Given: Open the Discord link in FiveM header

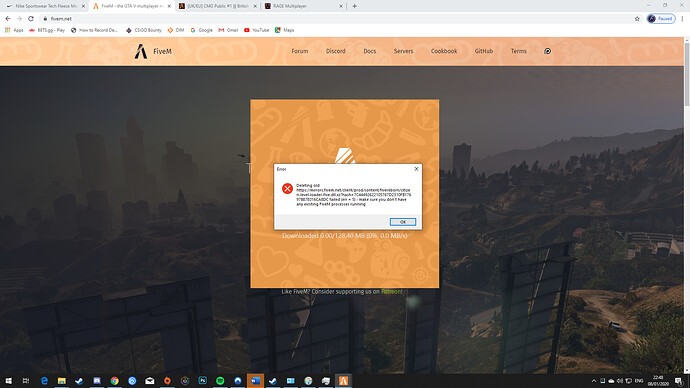Looking at the screenshot, I should coord(335,51).
